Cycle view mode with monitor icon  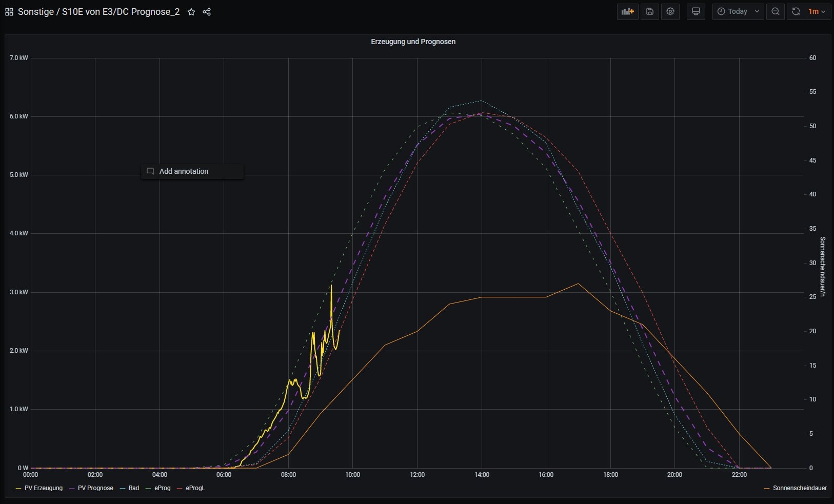[696, 11]
